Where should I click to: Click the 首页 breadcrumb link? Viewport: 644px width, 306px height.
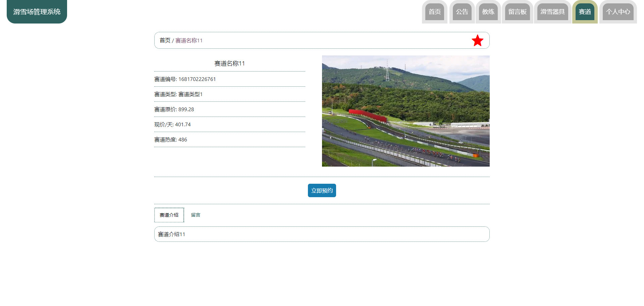[x=165, y=40]
